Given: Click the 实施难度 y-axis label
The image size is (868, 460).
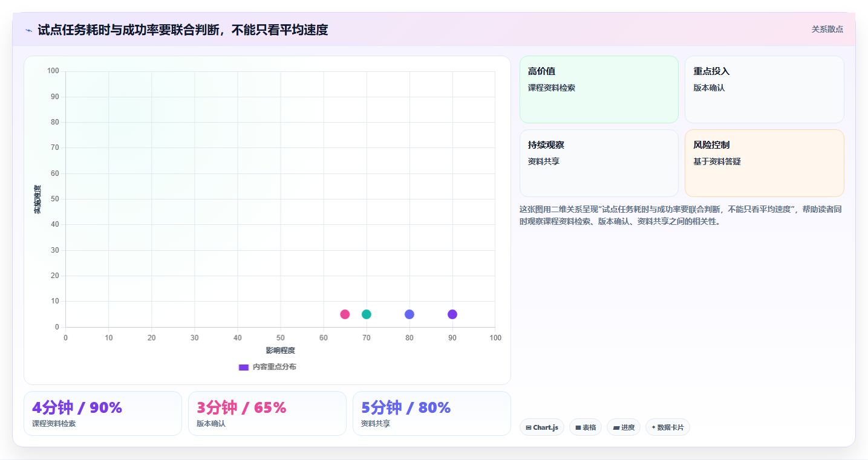Looking at the screenshot, I should [38, 199].
